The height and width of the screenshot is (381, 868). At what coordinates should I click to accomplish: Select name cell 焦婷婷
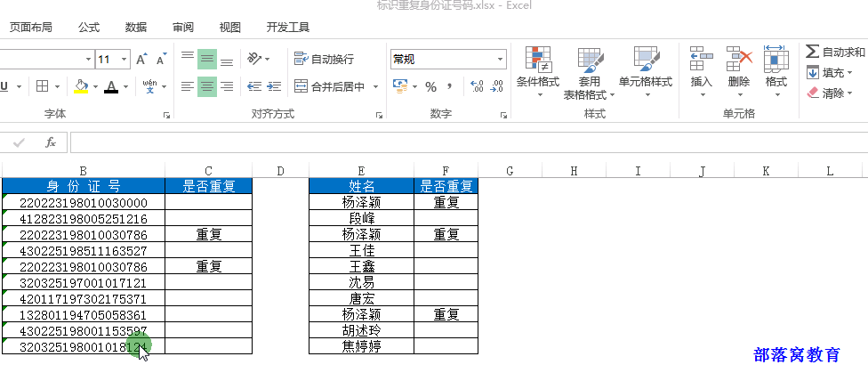tap(361, 346)
